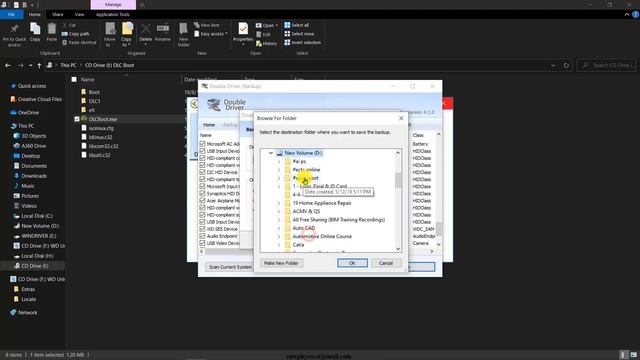
Task: Click Invert selection in ribbon
Action: click(x=302, y=42)
